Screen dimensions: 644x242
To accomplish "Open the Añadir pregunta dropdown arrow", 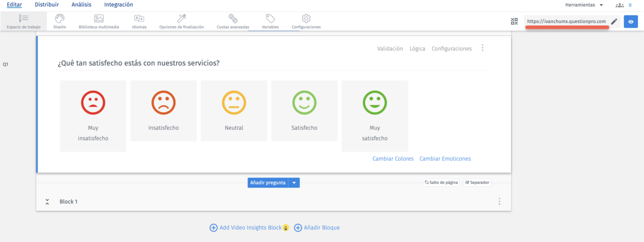I will click(x=294, y=182).
